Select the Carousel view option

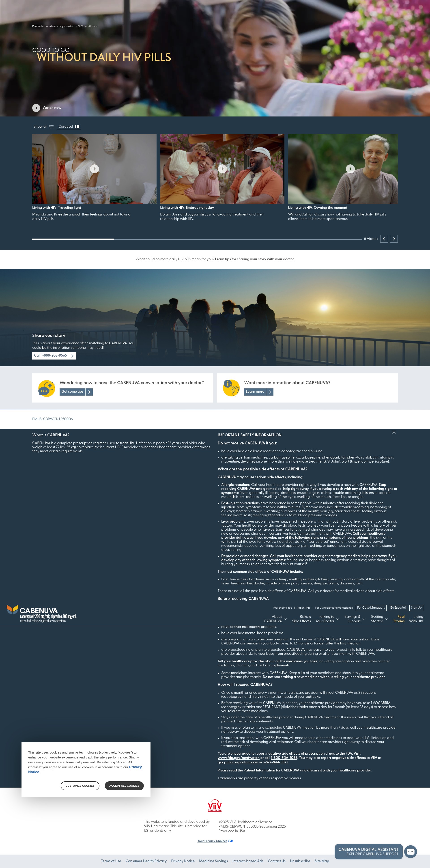pyautogui.click(x=69, y=127)
